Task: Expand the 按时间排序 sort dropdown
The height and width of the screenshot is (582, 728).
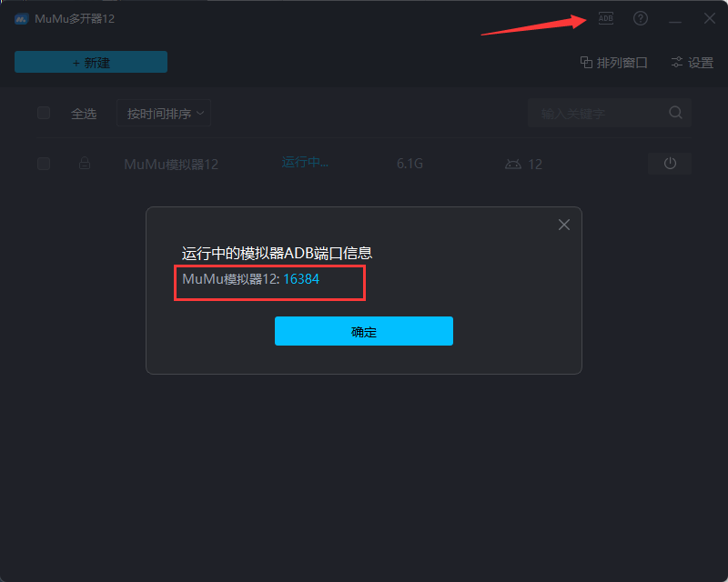Action: point(164,113)
